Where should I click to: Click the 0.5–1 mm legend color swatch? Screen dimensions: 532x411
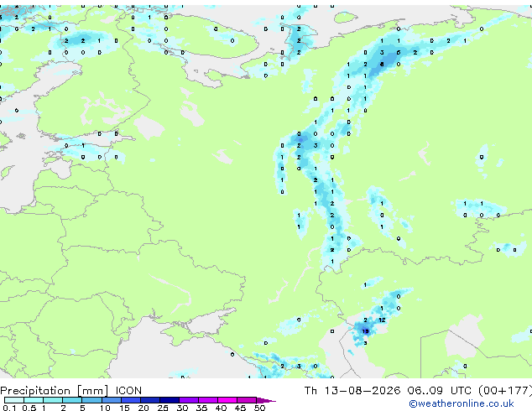pyautogui.click(x=34, y=400)
